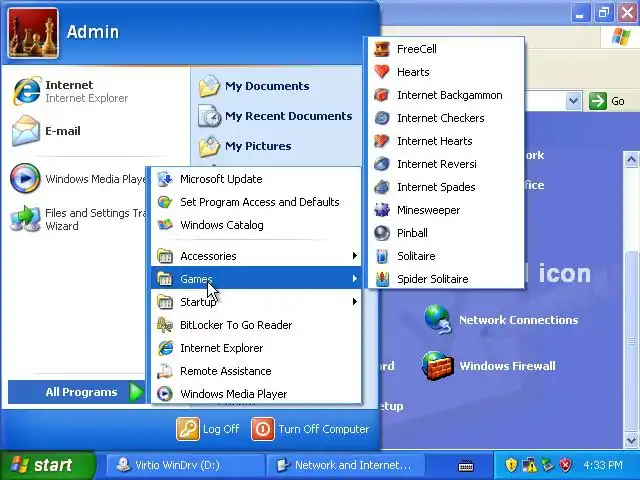
Task: Launch FreeCell from the Games submenu
Action: (x=446, y=49)
